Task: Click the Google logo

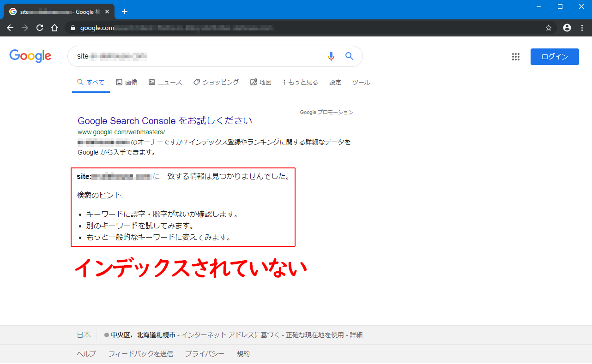Action: pos(30,56)
